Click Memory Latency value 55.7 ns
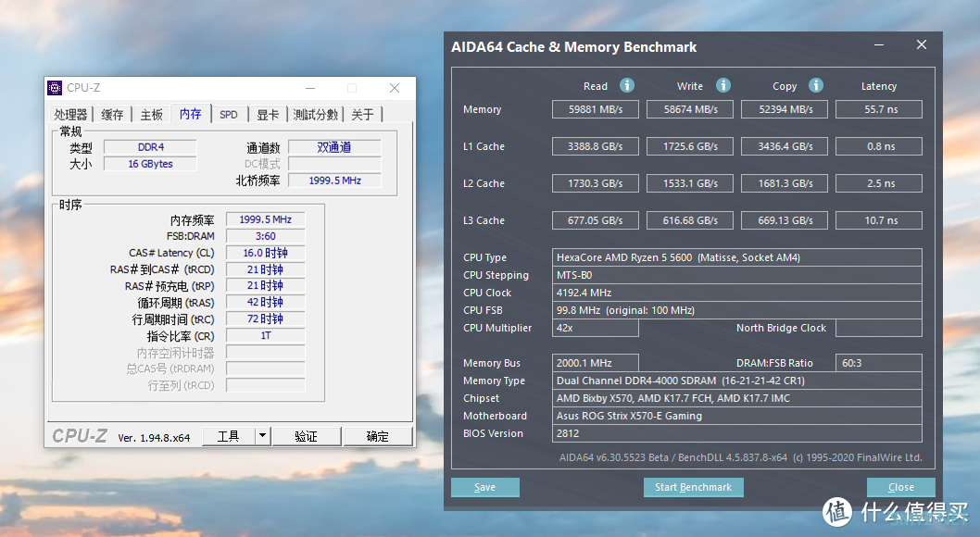980x537 pixels. 879,109
